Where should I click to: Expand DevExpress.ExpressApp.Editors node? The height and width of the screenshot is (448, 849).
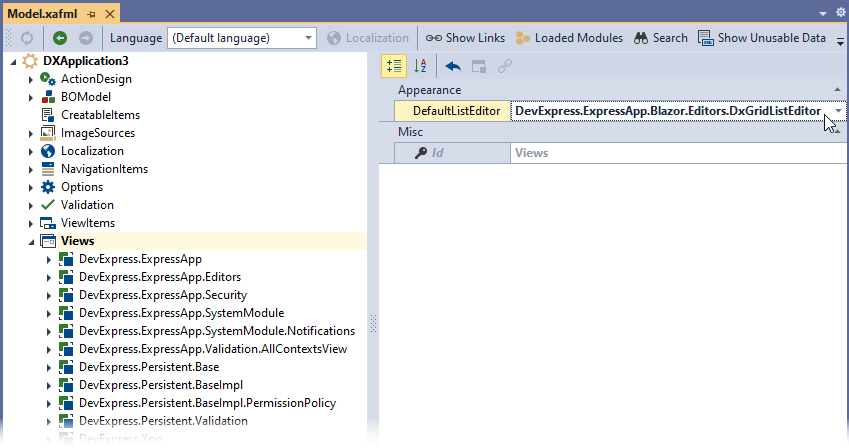pos(49,278)
